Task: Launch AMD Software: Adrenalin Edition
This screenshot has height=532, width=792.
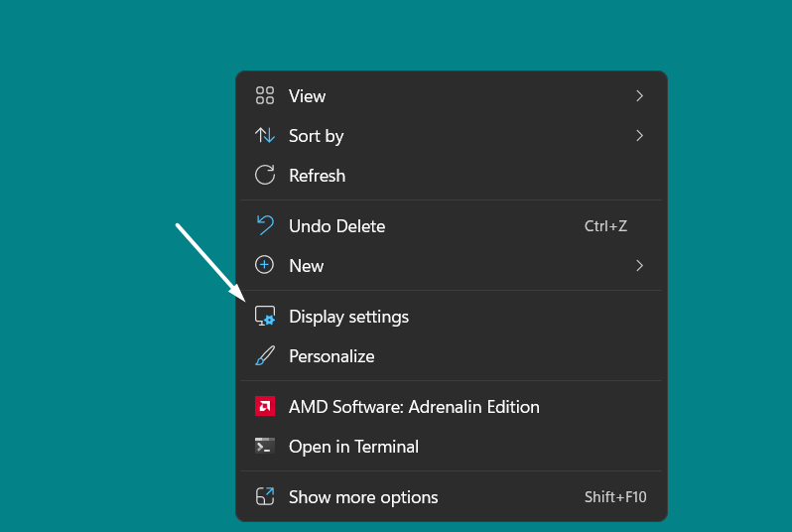Action: pos(414,407)
